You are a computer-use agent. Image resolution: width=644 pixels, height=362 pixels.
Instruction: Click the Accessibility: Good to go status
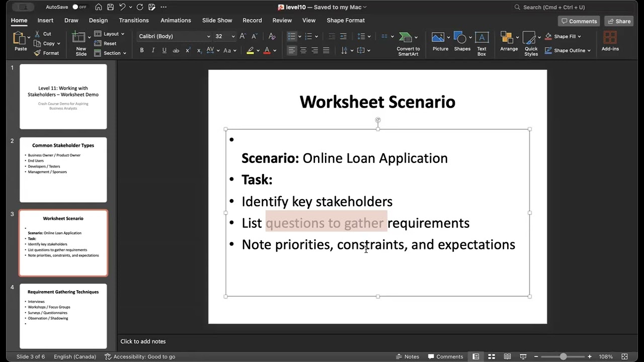(x=140, y=356)
